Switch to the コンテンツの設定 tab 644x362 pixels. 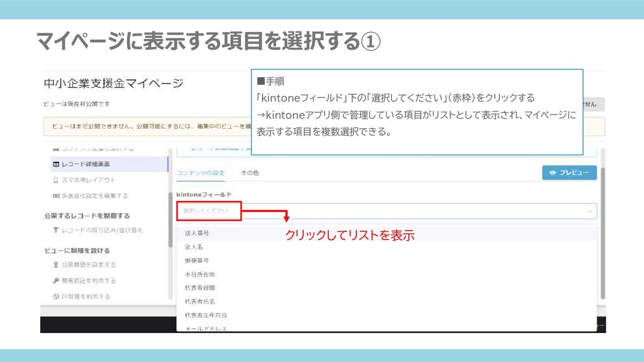(201, 173)
